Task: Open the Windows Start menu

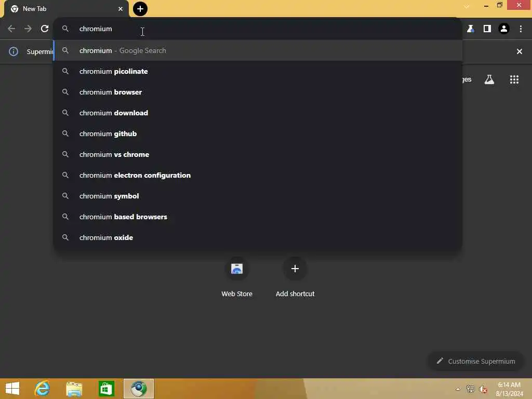Action: [12, 389]
